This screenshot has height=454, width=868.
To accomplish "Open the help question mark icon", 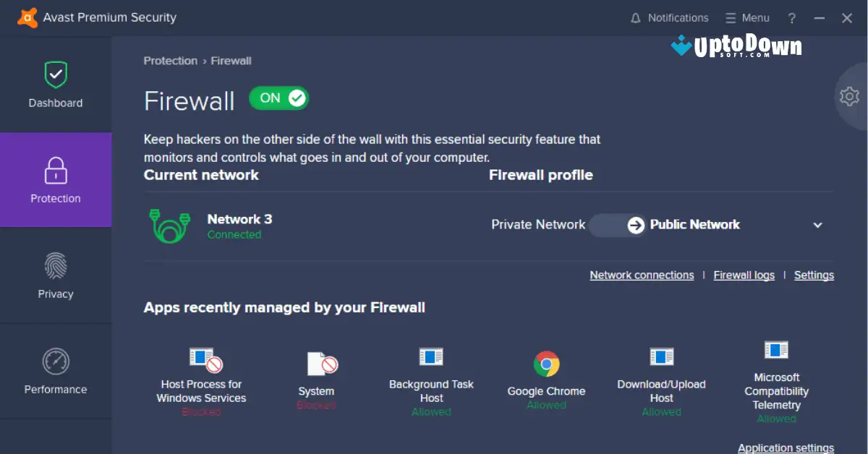I will (792, 17).
